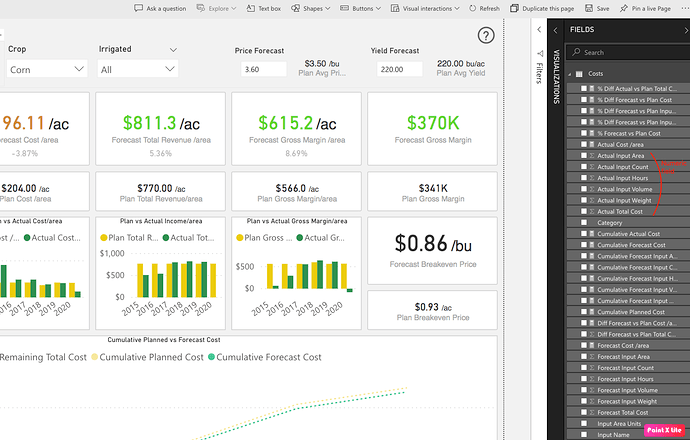Click the Save icon in toolbar
Screen dimensions: 690x440
tap(589, 8)
